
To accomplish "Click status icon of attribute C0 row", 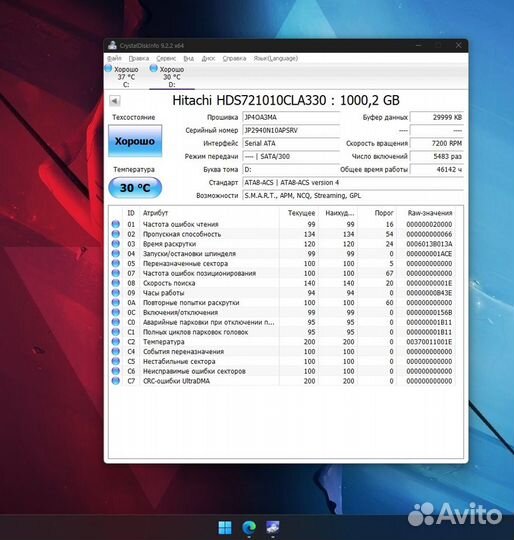I will click(x=116, y=322).
